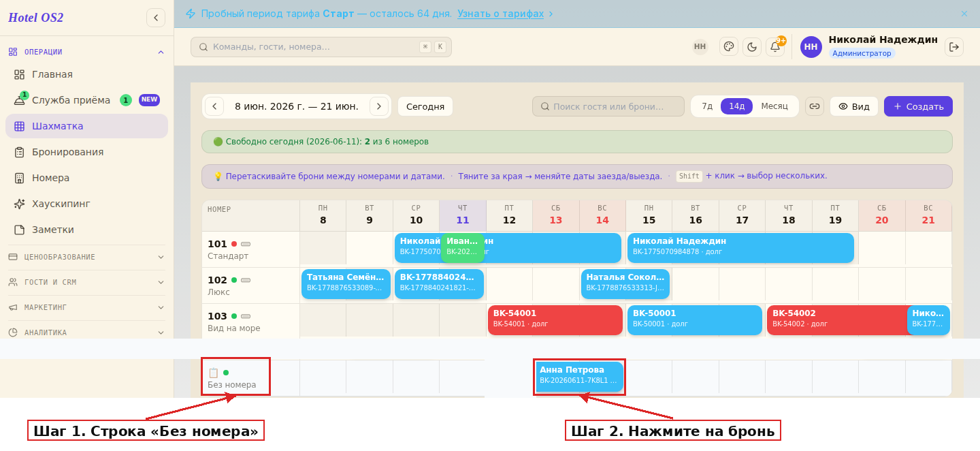This screenshot has width=980, height=451.
Task: Toggle dark mode moon icon
Action: pyautogui.click(x=752, y=46)
